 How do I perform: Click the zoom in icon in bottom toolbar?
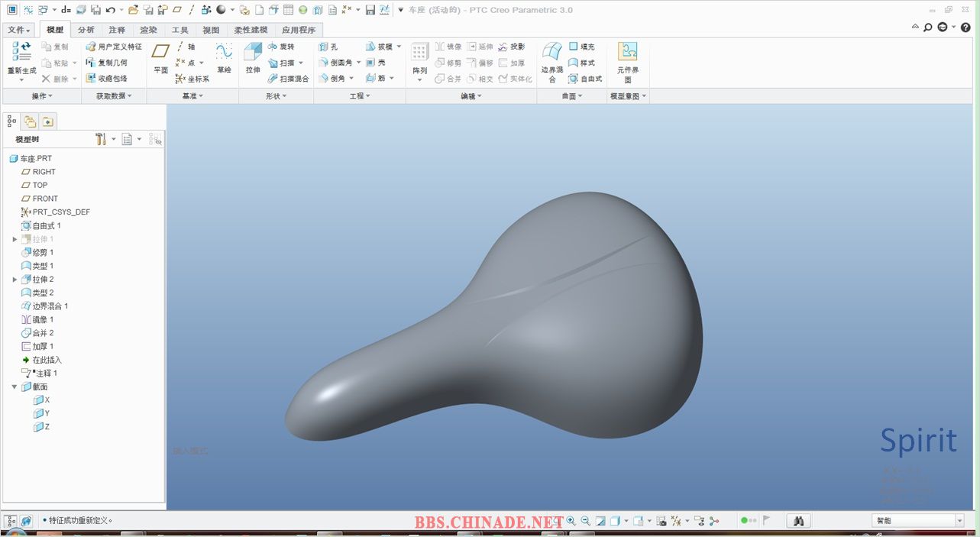tap(571, 521)
